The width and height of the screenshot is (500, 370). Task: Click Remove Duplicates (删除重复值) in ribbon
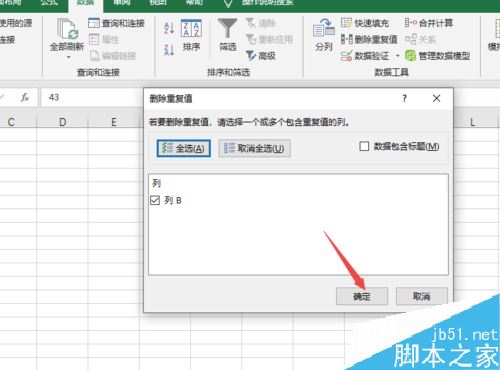(x=369, y=39)
